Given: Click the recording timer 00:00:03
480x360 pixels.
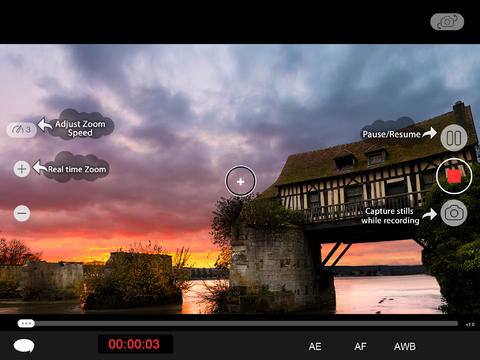Looking at the screenshot, I should (135, 344).
